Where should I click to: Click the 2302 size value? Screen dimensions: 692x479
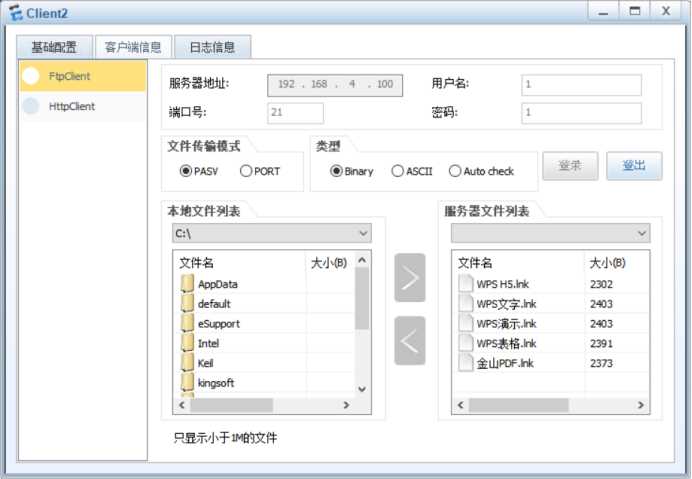click(x=601, y=284)
